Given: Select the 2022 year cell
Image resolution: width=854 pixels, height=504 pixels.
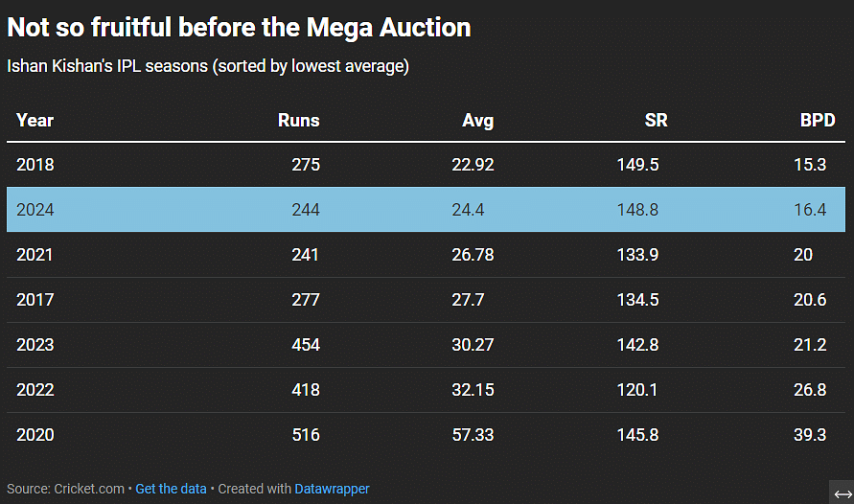Looking at the screenshot, I should [x=35, y=390].
